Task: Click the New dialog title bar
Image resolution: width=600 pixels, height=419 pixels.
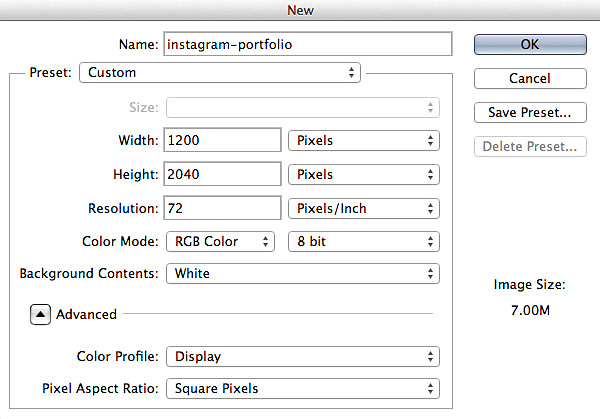Action: 300,10
